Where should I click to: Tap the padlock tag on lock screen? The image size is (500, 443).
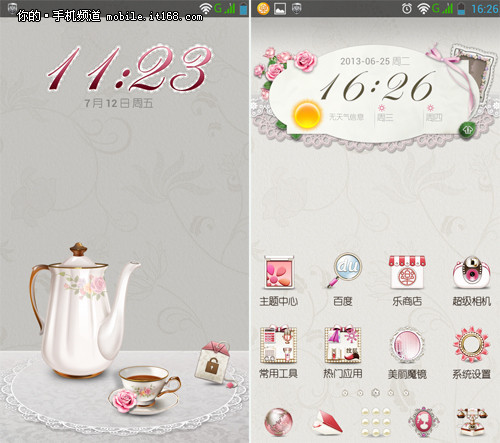(213, 362)
